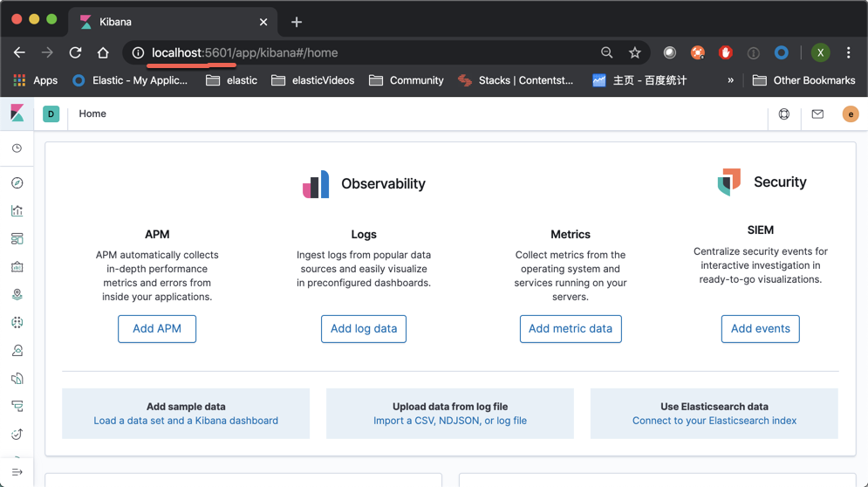Image resolution: width=868 pixels, height=487 pixels.
Task: Click the Observability logo icon
Action: (316, 184)
